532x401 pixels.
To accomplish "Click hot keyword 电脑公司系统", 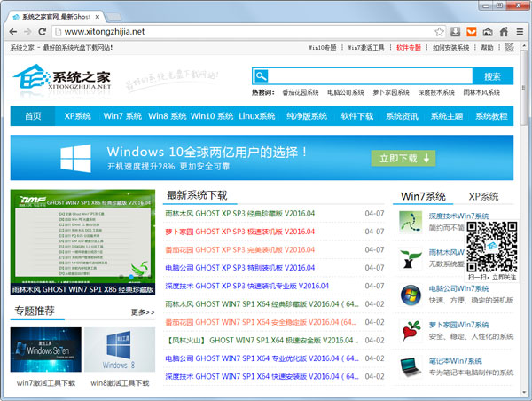I will pos(346,92).
